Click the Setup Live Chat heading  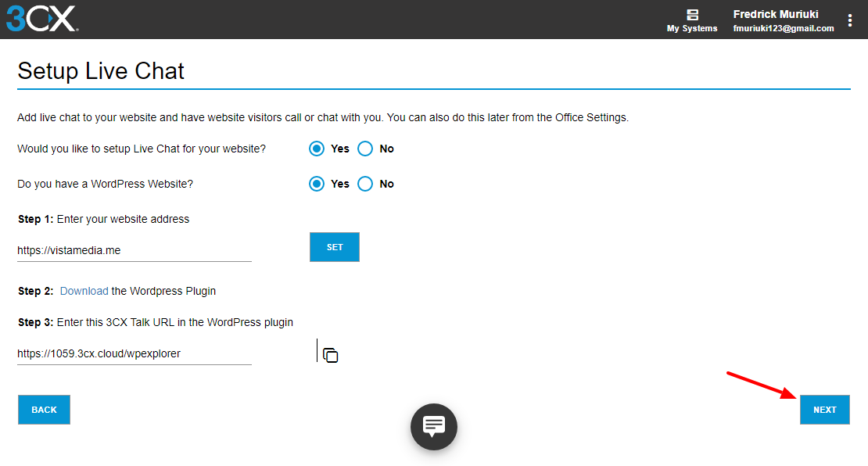[101, 71]
